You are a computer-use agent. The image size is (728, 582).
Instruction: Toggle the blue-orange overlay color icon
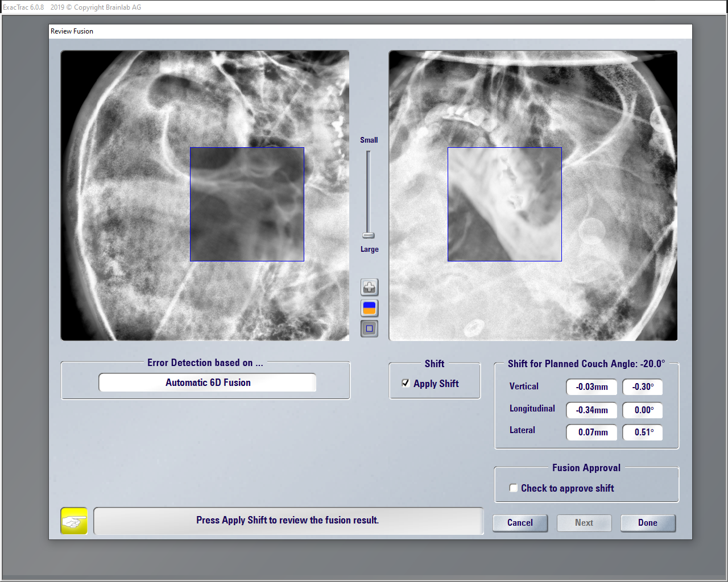[x=370, y=308]
